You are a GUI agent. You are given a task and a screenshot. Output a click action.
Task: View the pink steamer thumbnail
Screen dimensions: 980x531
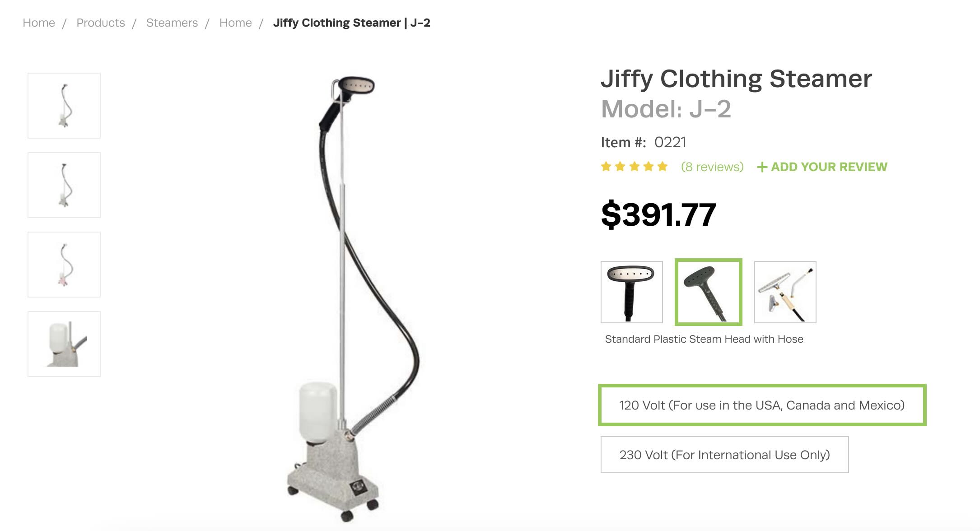coord(64,265)
